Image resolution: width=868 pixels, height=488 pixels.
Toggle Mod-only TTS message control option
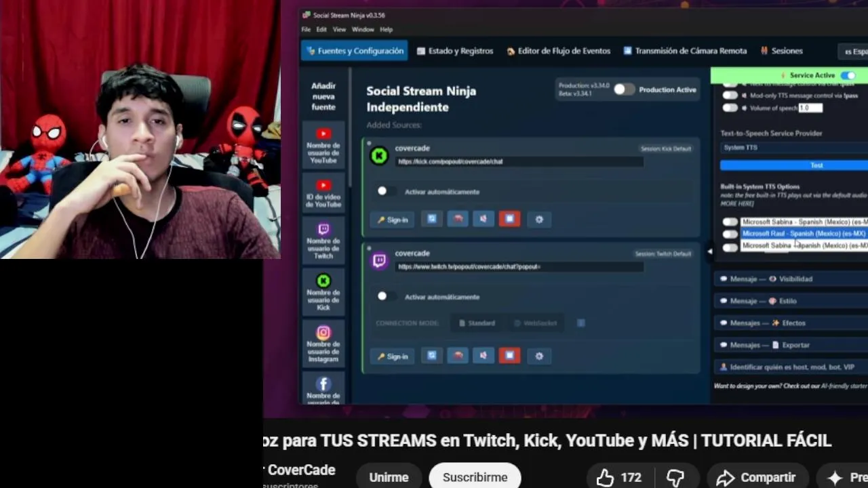pos(730,96)
